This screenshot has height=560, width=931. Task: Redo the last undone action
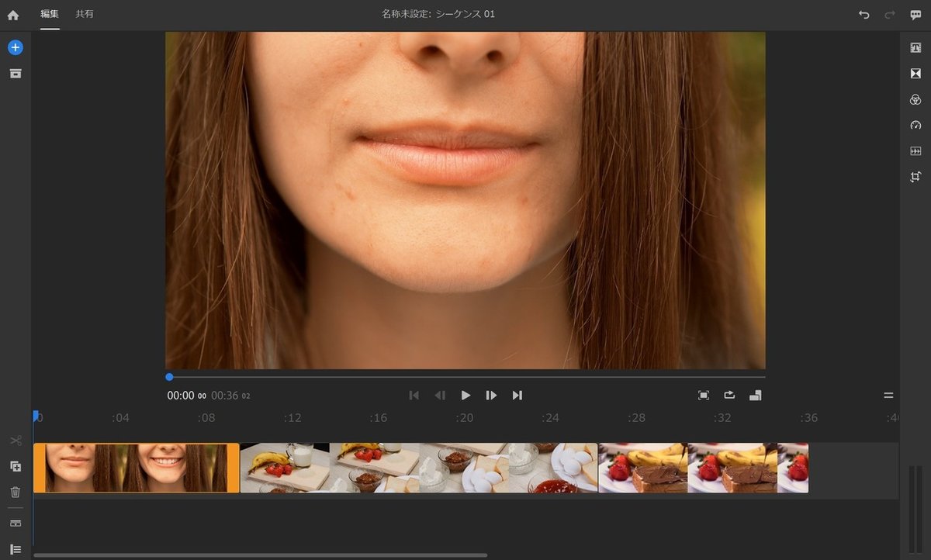[890, 15]
